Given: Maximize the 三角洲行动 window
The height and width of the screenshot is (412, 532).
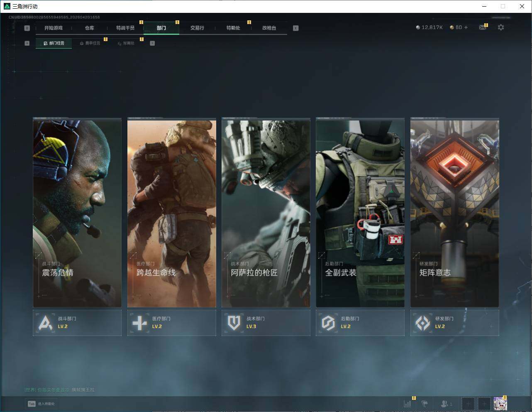Looking at the screenshot, I should point(503,6).
